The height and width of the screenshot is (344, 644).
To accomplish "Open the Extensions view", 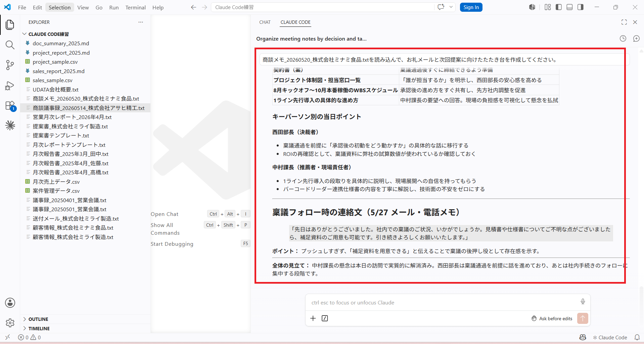I will click(10, 106).
